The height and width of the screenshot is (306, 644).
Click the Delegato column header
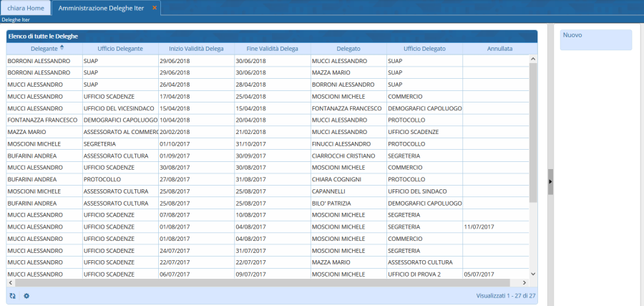(348, 49)
